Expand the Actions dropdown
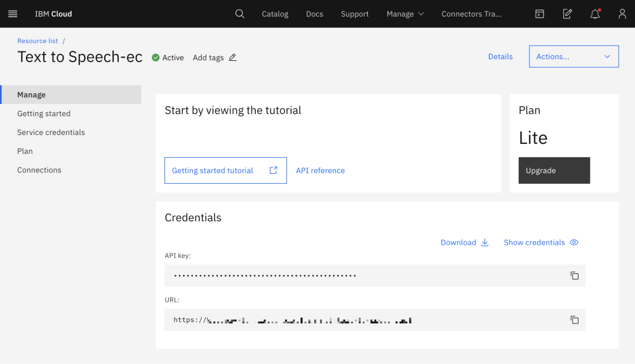Viewport: 635px width, 364px height. pyautogui.click(x=573, y=56)
